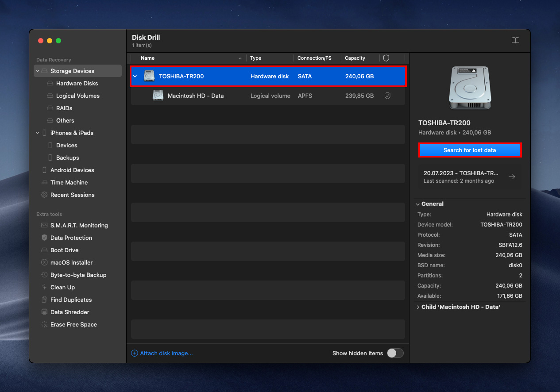Click the Time Machine icon

coord(44,182)
